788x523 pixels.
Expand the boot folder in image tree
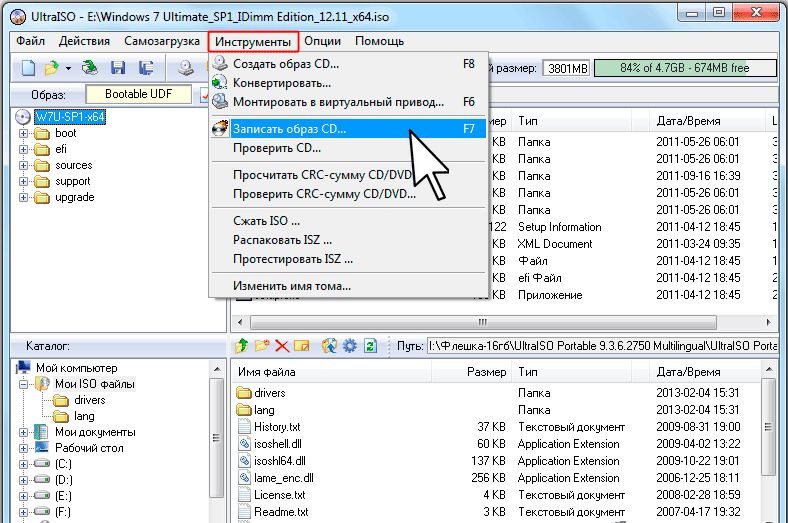(23, 133)
